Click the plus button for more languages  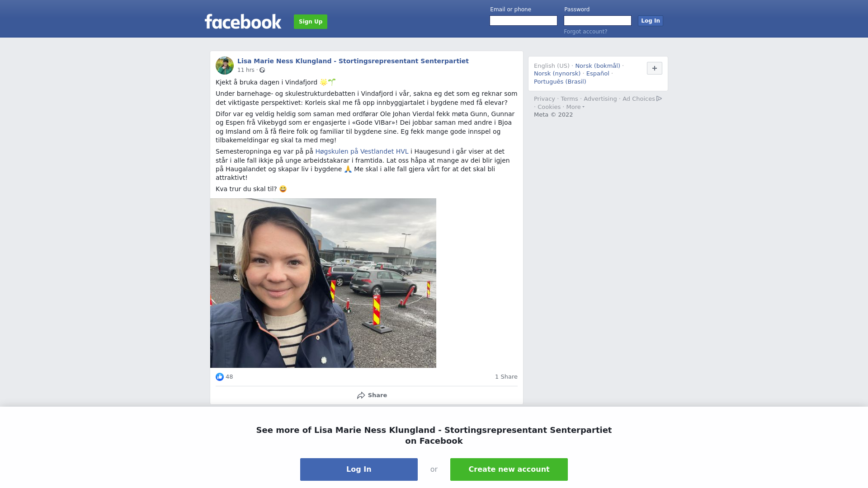655,68
